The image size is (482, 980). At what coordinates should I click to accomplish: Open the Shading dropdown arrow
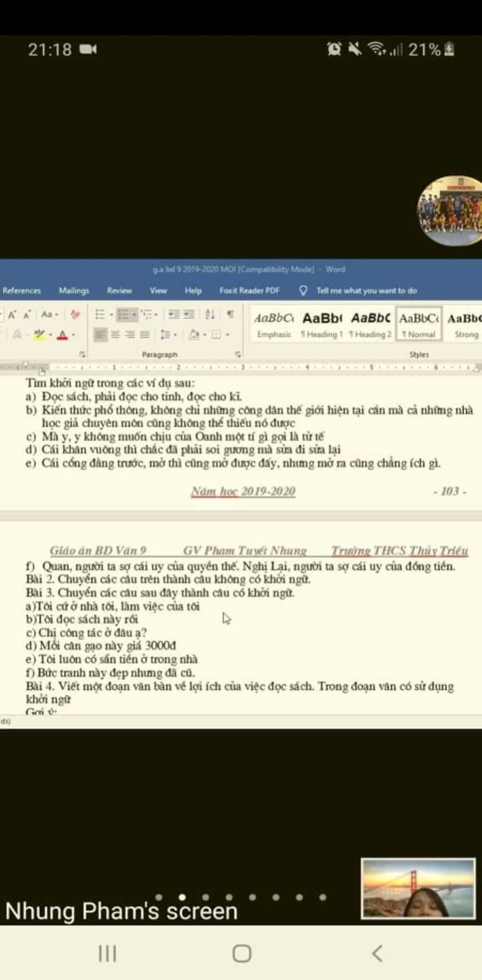coord(204,335)
